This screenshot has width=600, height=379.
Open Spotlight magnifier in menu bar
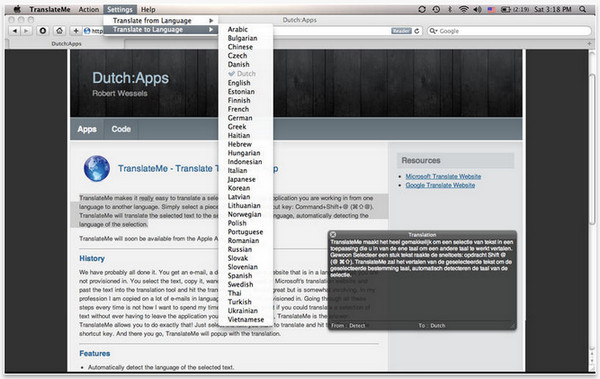point(582,9)
